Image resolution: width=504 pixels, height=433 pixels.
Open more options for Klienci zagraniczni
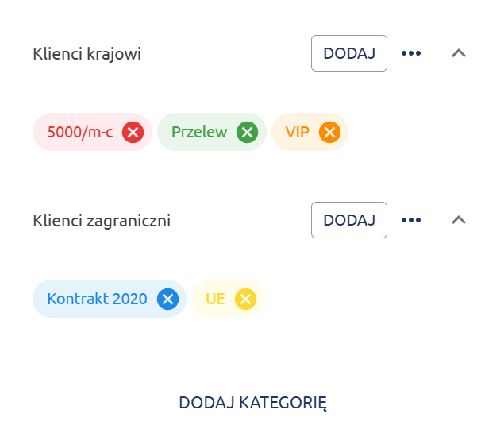pyautogui.click(x=410, y=220)
